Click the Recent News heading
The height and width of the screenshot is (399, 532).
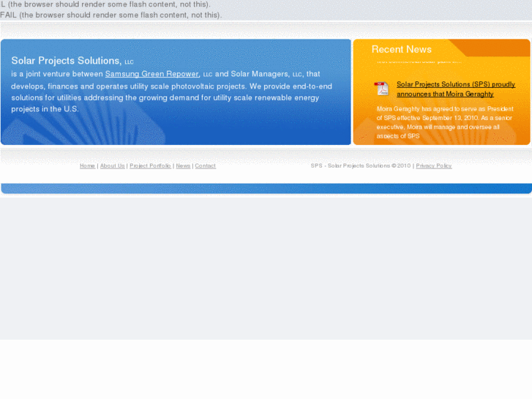click(x=401, y=50)
